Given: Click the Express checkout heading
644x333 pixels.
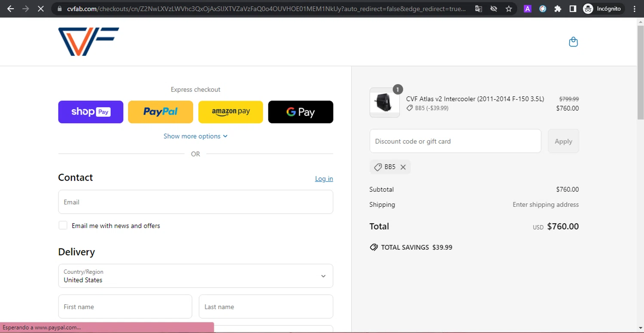Looking at the screenshot, I should click(x=195, y=89).
